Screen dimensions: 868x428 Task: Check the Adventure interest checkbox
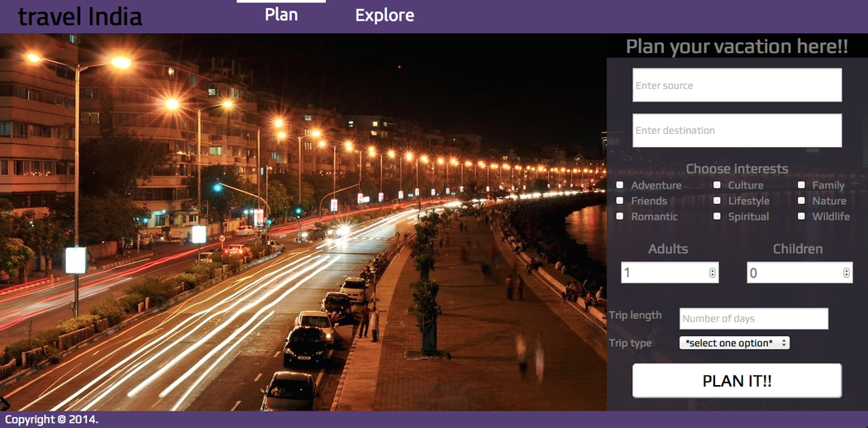point(620,185)
